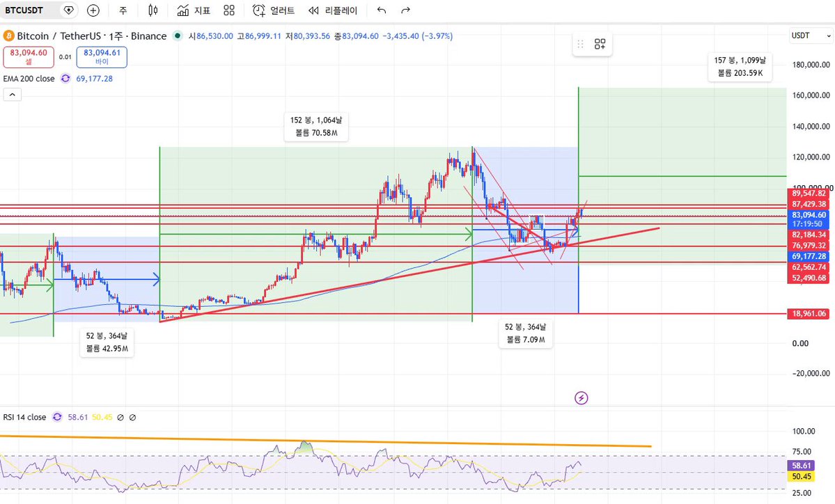Viewport: 835px width, 504px height.
Task: Click the red 셀 sell price button
Action: click(x=29, y=57)
